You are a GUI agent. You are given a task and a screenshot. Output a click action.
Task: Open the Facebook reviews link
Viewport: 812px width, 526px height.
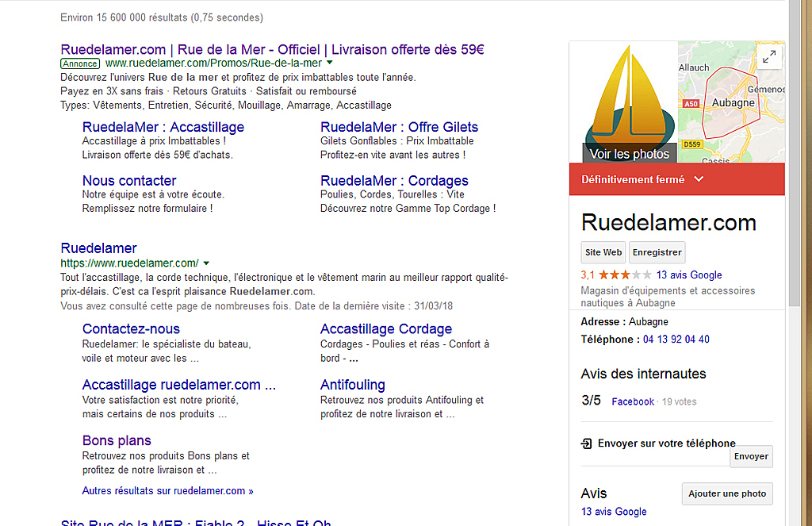633,401
